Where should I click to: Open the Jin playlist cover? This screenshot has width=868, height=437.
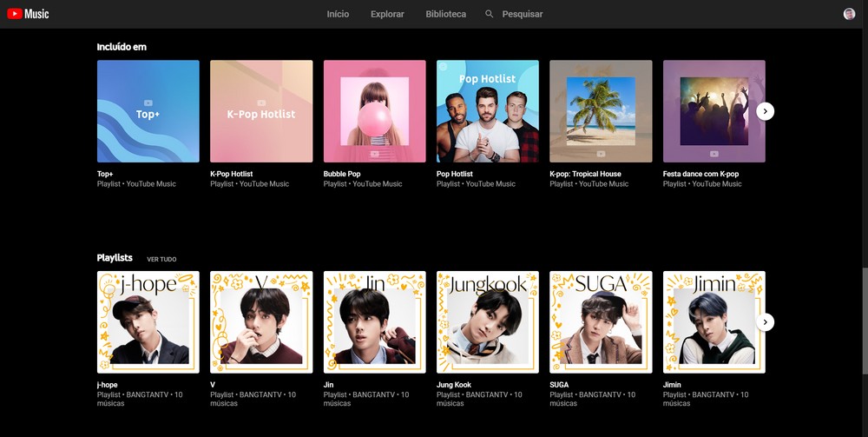[375, 321]
